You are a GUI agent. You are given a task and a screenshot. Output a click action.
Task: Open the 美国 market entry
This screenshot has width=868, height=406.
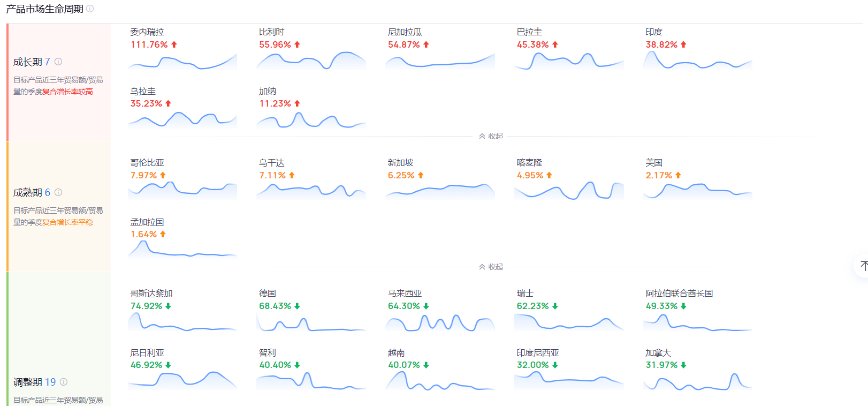click(x=654, y=163)
